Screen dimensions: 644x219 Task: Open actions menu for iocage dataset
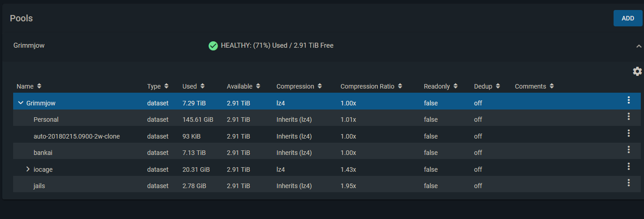coord(629,167)
